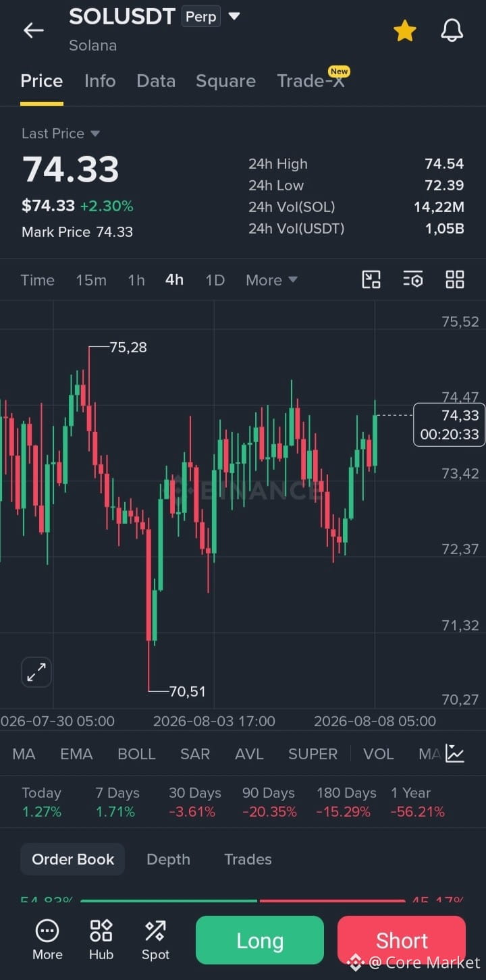The height and width of the screenshot is (980, 486).
Task: Tap the green Long button
Action: pos(260,940)
